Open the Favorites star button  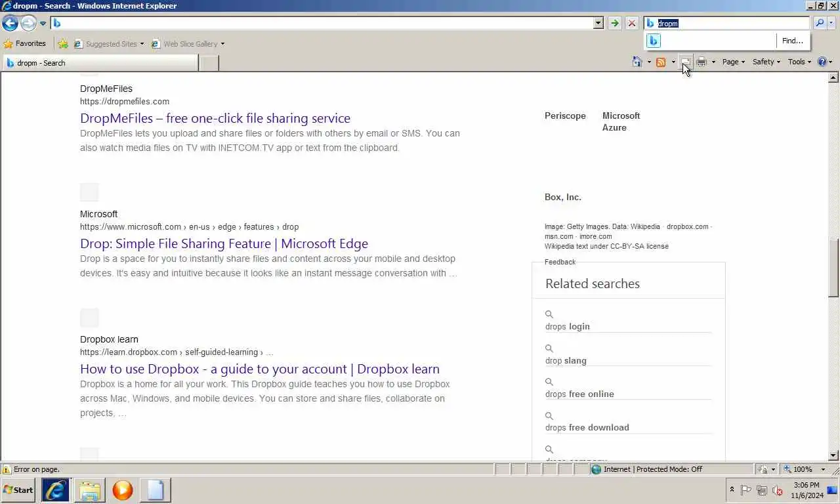click(x=24, y=43)
